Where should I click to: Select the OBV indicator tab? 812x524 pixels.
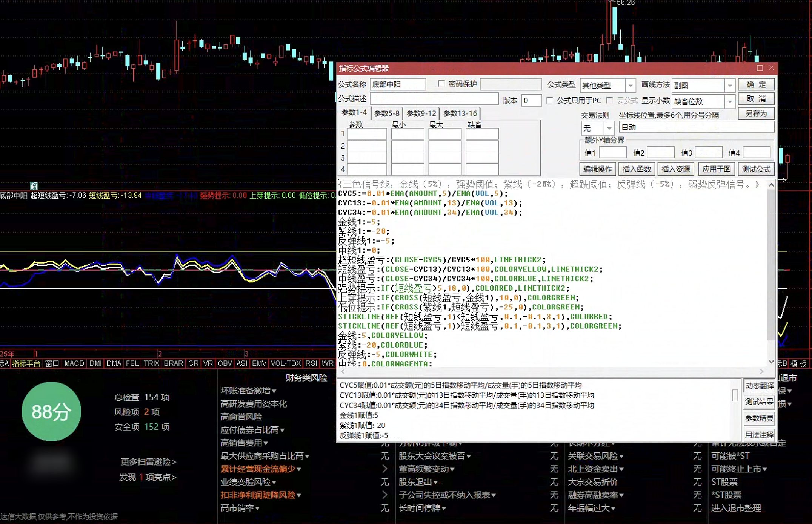click(x=225, y=363)
